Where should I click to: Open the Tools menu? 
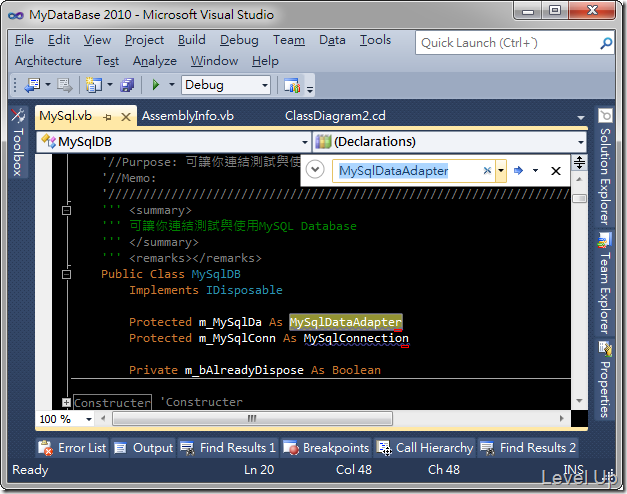coord(375,40)
